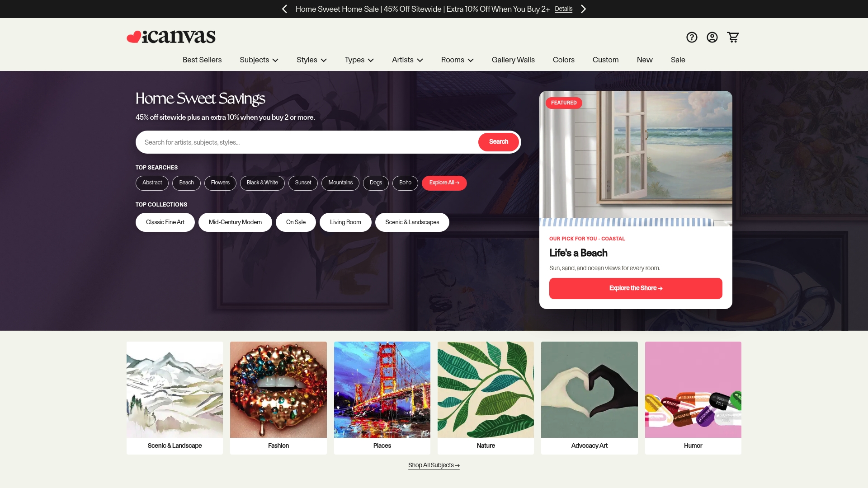Open Classic Fine Art collection

165,222
